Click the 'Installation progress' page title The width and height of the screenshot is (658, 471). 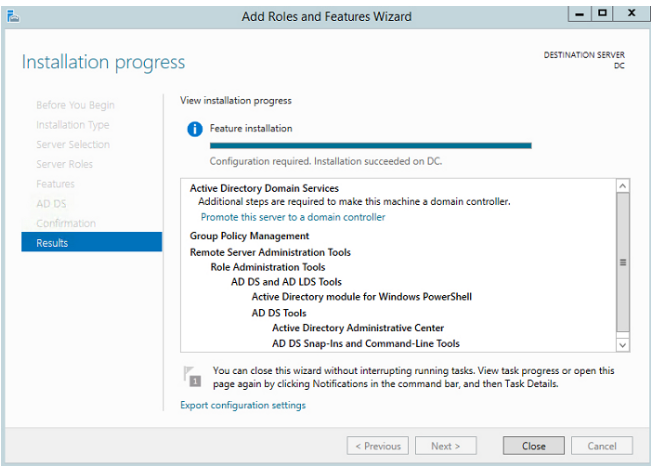click(103, 62)
